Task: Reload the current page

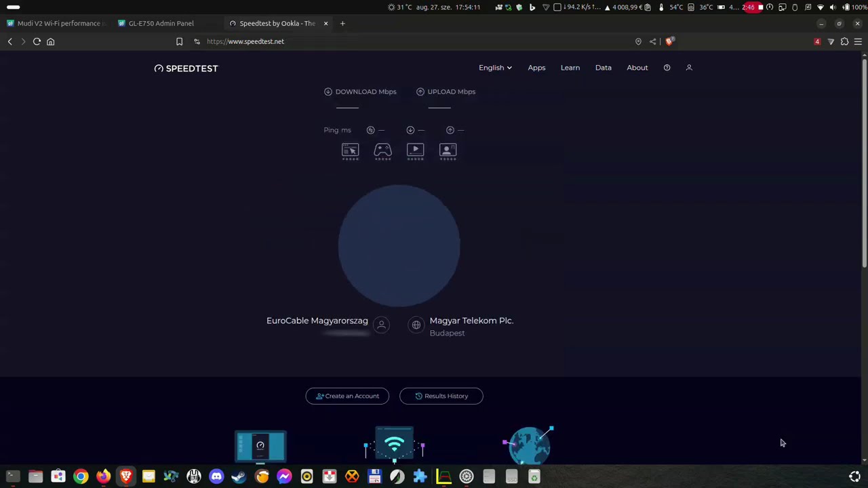Action: tap(37, 41)
